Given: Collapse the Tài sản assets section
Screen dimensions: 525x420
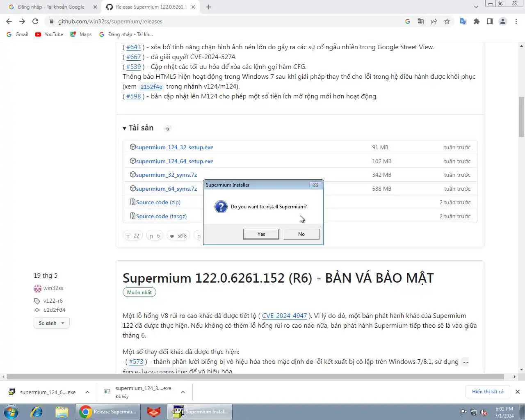Looking at the screenshot, I should coord(138,128).
